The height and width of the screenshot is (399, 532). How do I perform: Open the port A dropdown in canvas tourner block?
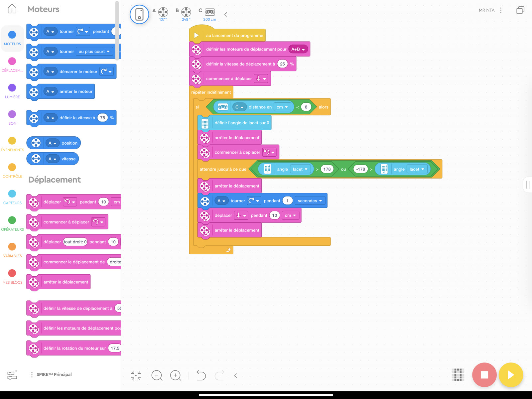pyautogui.click(x=221, y=201)
